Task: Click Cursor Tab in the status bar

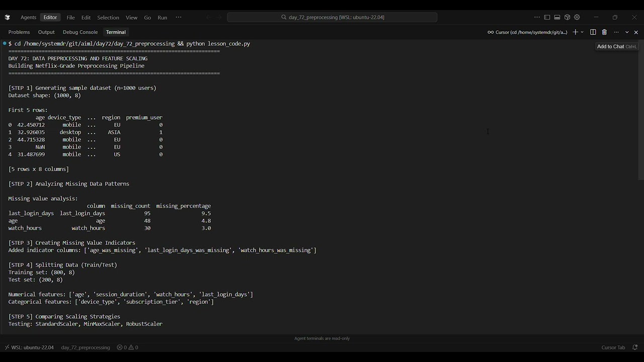Action: coord(613,347)
